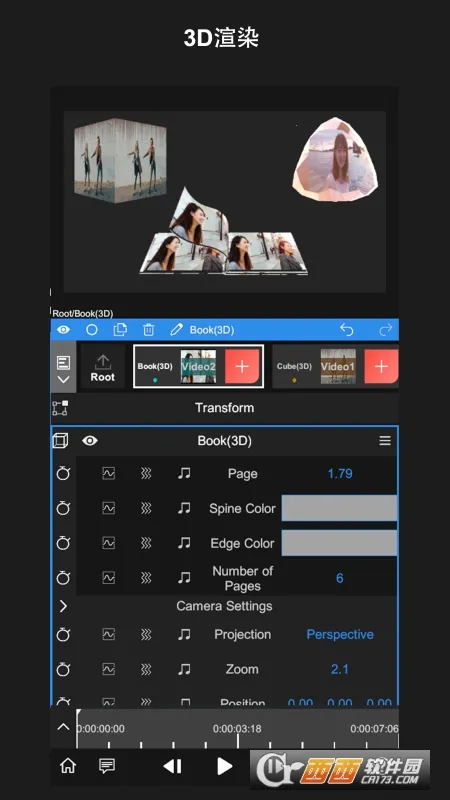Click the Root/Book(3D) breadcrumb path
This screenshot has width=450, height=800.
(x=83, y=313)
